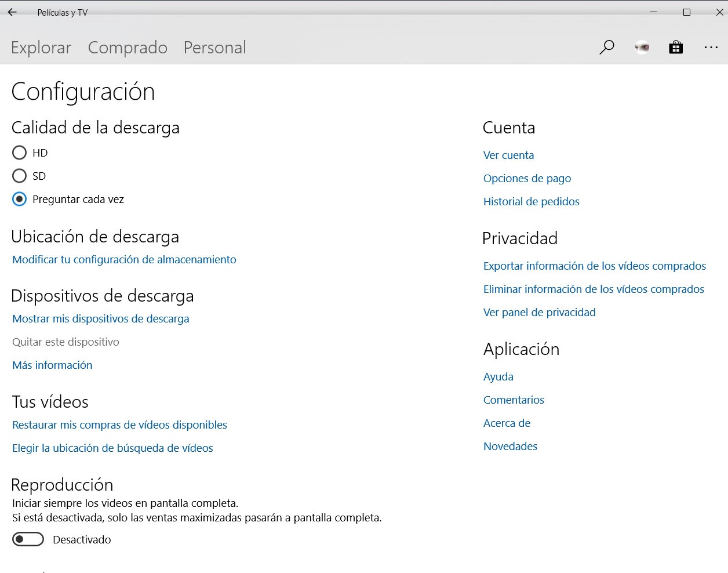
Task: Open Ver cuenta link
Action: click(x=508, y=155)
